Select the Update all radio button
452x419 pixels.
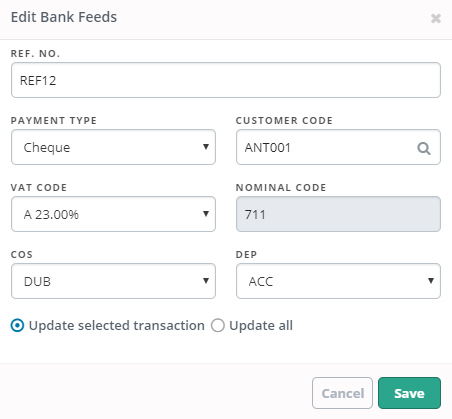[218, 325]
